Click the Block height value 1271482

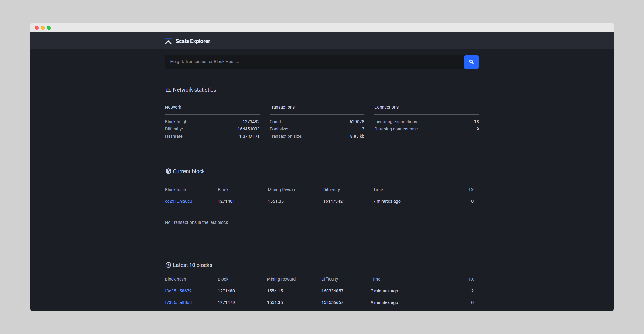tap(251, 122)
